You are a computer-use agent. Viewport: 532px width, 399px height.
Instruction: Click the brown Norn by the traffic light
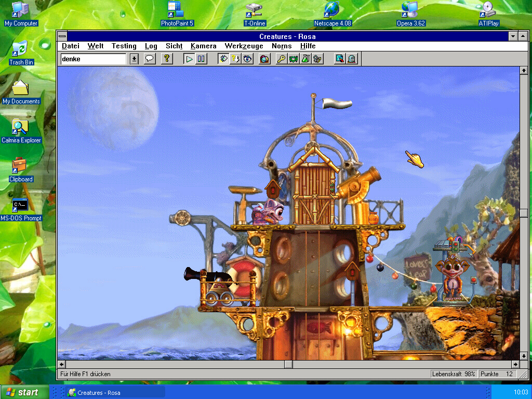pyautogui.click(x=453, y=278)
